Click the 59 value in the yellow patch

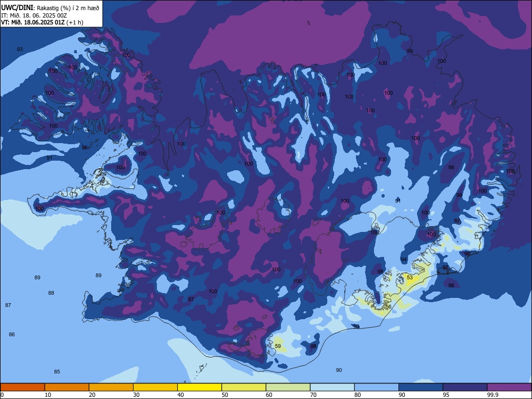278,346
